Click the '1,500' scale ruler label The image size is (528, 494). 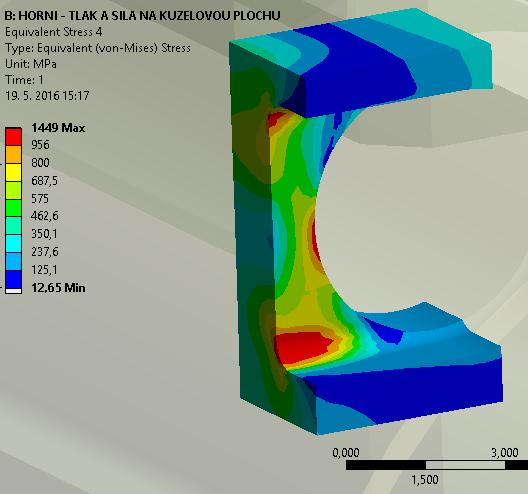425,480
